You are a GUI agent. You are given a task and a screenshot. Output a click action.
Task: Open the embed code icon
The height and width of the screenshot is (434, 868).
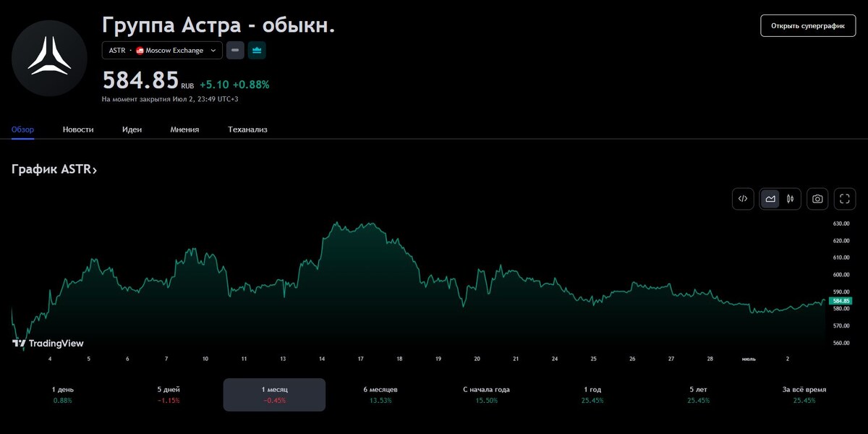pos(743,199)
